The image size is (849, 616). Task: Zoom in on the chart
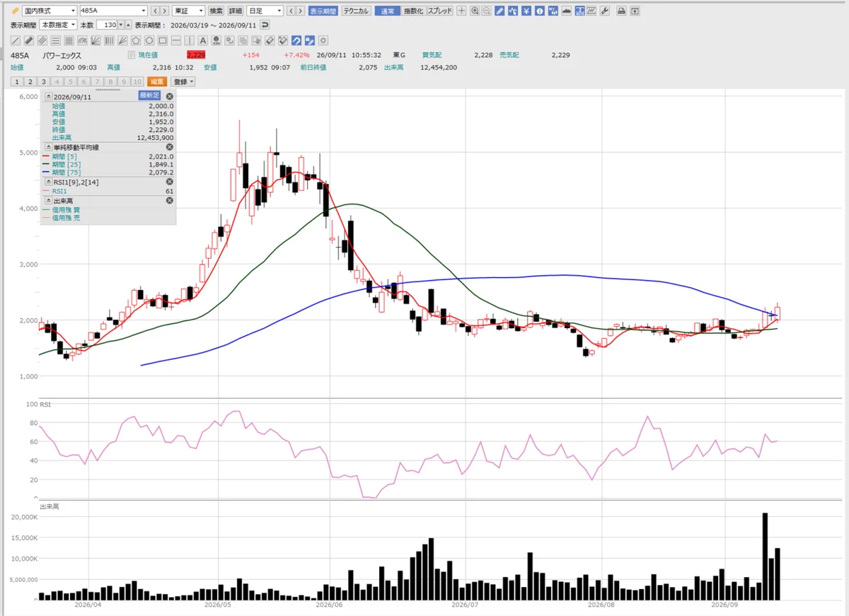(x=475, y=11)
